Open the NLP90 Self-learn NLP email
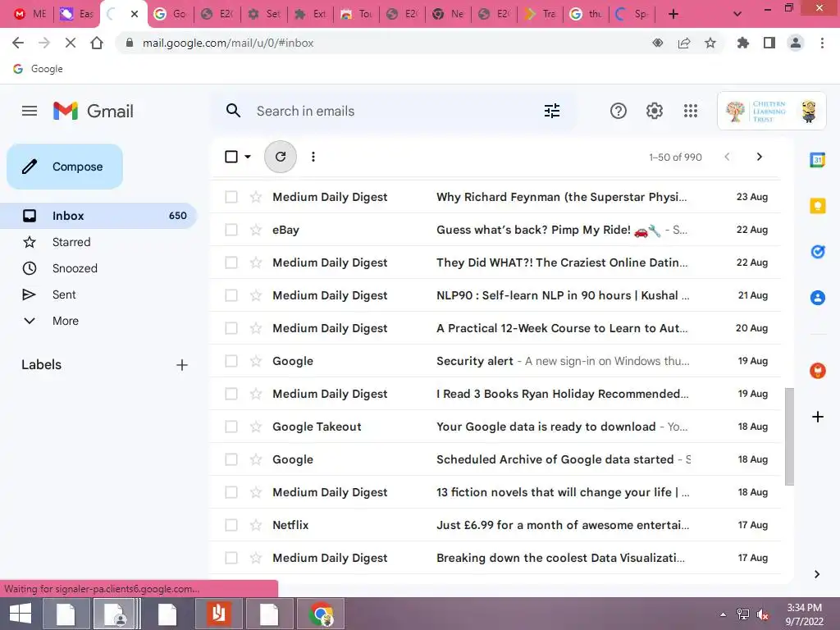Image resolution: width=840 pixels, height=630 pixels. 495,295
